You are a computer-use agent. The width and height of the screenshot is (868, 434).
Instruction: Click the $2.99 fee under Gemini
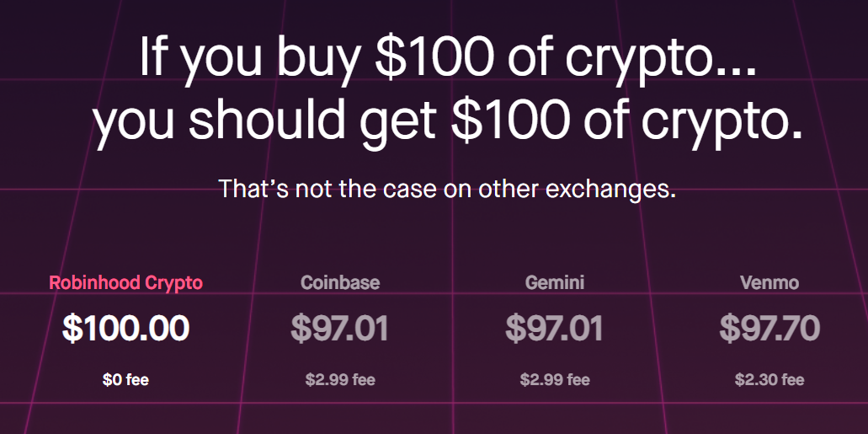tap(554, 380)
